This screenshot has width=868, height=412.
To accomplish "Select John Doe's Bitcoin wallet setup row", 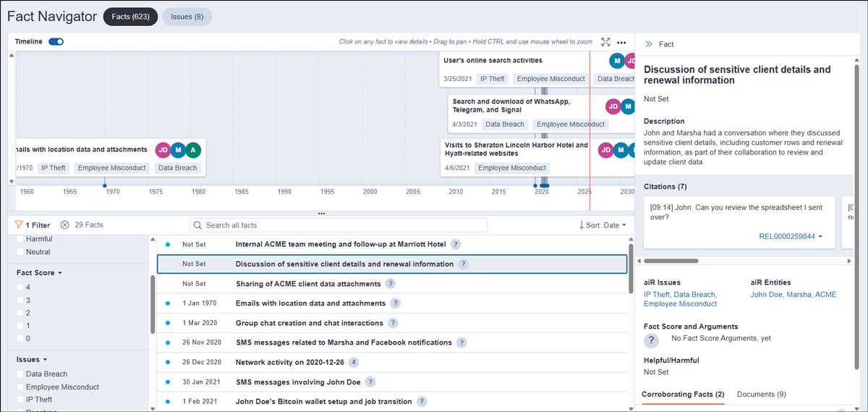I will [392, 401].
